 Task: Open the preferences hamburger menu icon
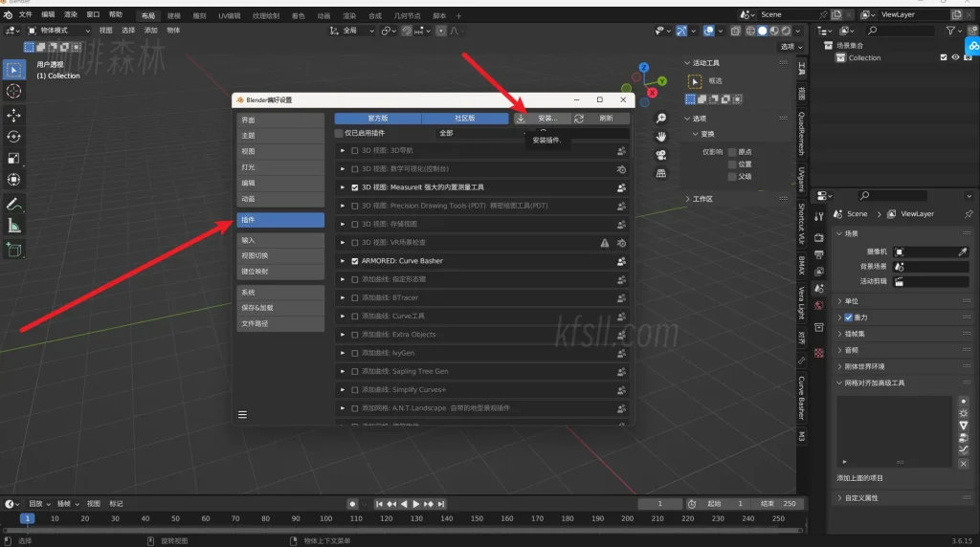click(x=243, y=414)
